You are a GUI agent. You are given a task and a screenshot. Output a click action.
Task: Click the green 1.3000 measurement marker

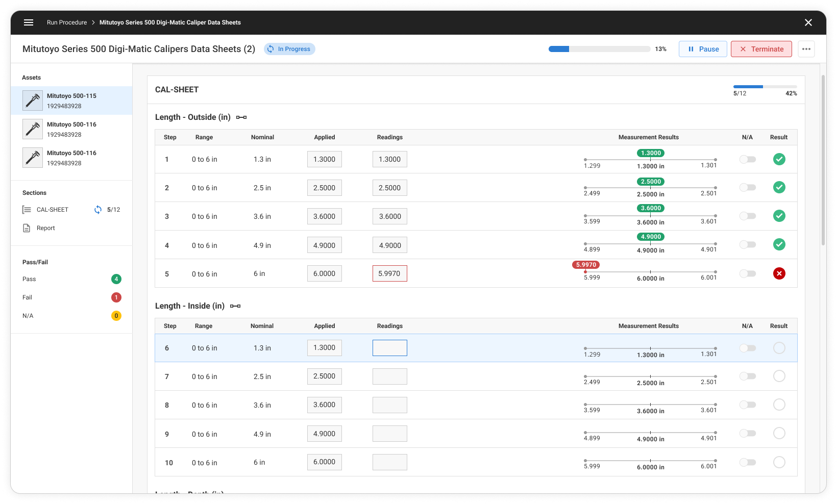[651, 153]
